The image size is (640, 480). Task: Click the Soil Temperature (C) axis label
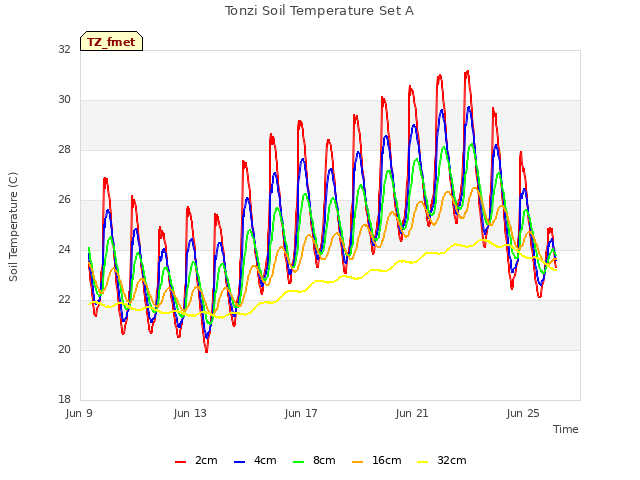pos(13,227)
